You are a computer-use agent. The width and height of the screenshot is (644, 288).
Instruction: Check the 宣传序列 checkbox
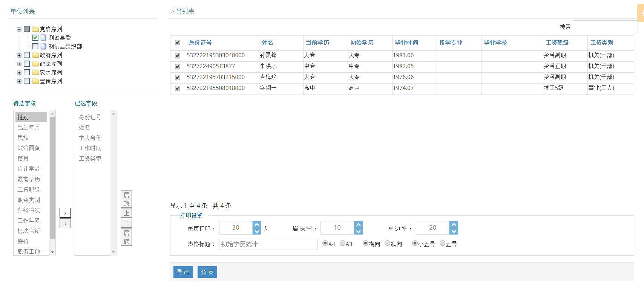click(x=27, y=81)
